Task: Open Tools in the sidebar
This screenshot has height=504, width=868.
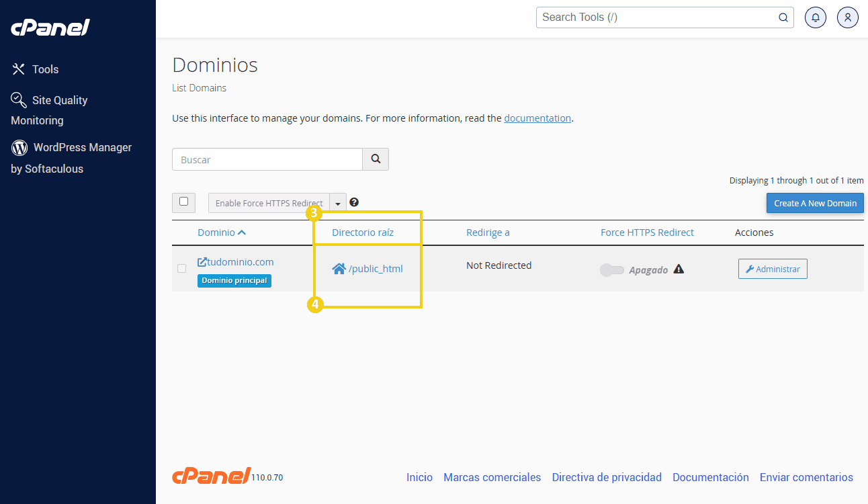Action: click(45, 69)
